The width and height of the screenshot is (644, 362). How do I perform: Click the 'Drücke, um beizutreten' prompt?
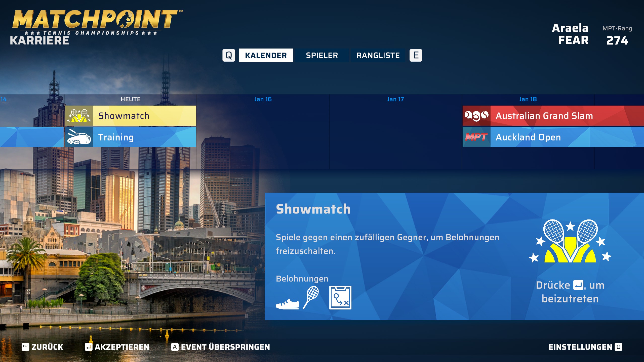coord(570,292)
